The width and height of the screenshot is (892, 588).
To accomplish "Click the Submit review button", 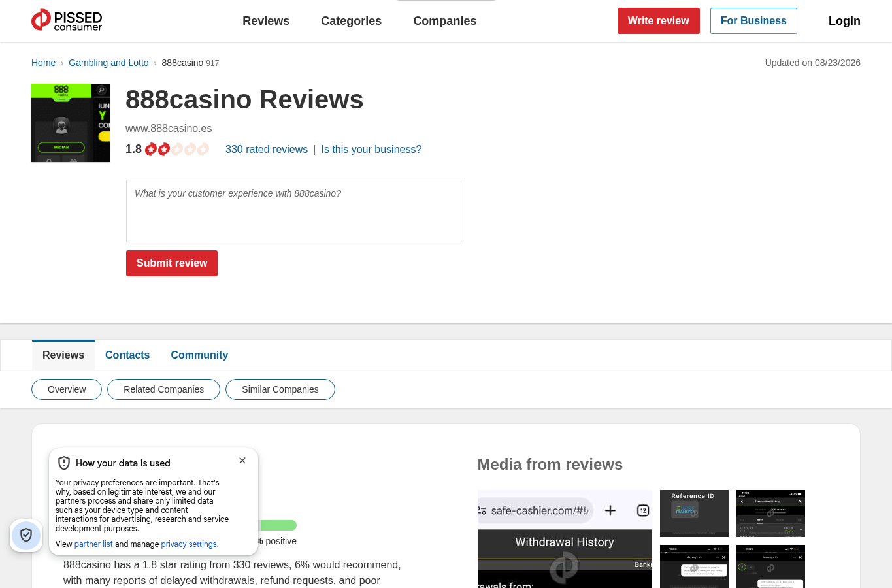I will pos(172,263).
